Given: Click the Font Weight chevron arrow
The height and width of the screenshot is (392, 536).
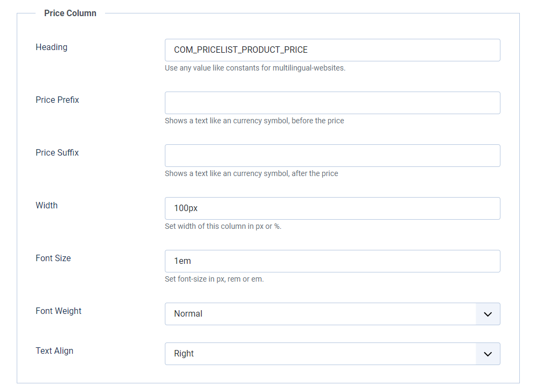Looking at the screenshot, I should tap(488, 314).
